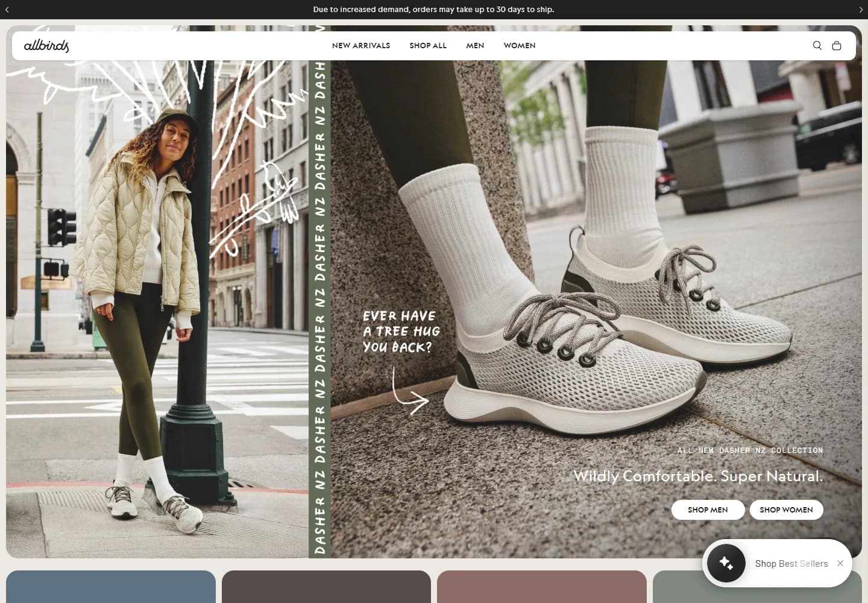868x603 pixels.
Task: Click the Shop Women button
Action: [786, 510]
